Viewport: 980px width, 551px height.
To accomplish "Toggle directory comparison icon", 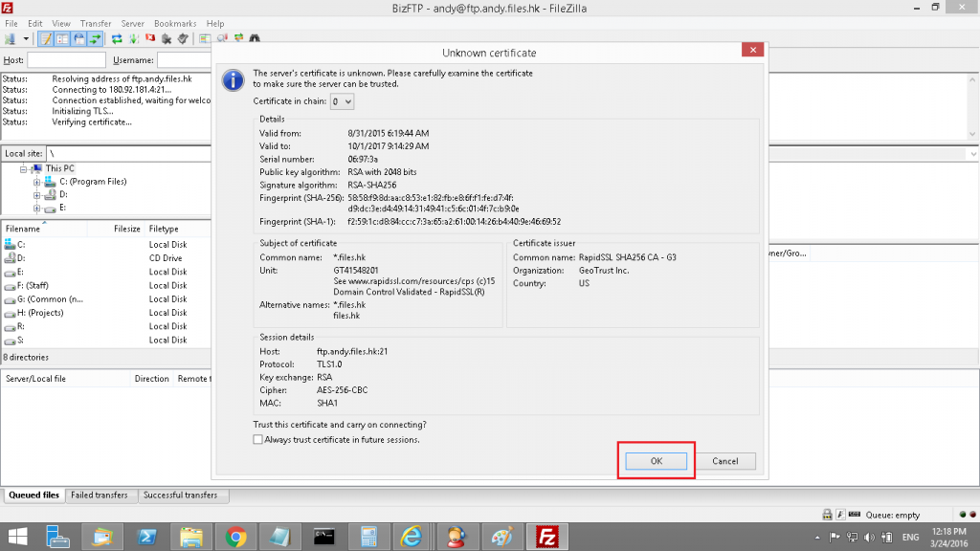I will tap(222, 38).
